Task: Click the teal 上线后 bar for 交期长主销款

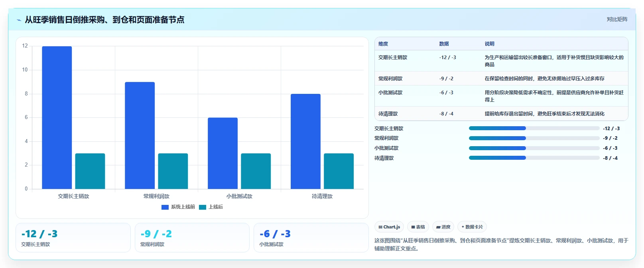Action: click(90, 171)
